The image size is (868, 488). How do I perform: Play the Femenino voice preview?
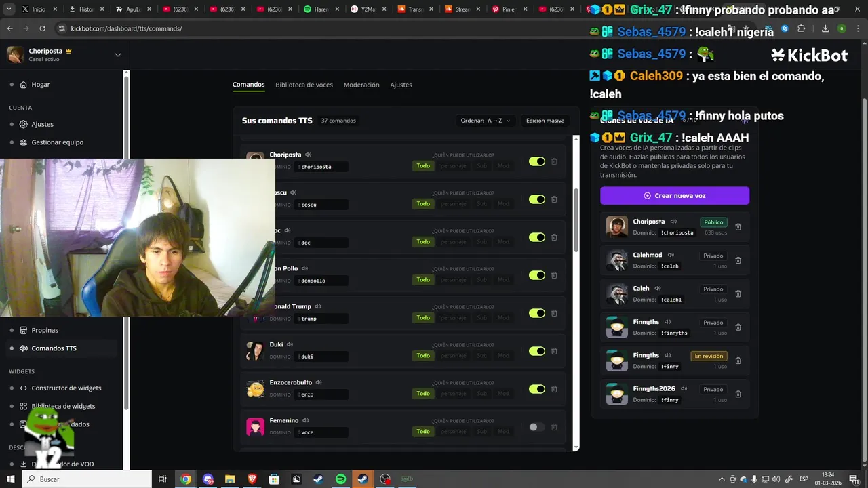[x=305, y=420]
